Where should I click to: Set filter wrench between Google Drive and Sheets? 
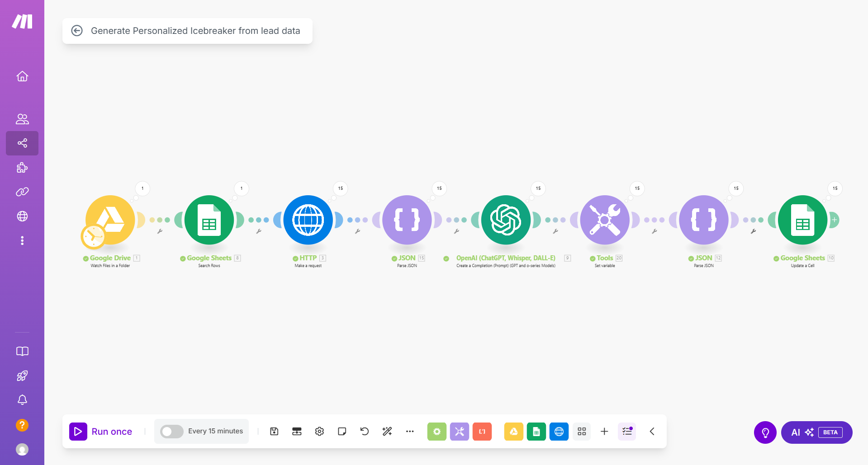160,231
